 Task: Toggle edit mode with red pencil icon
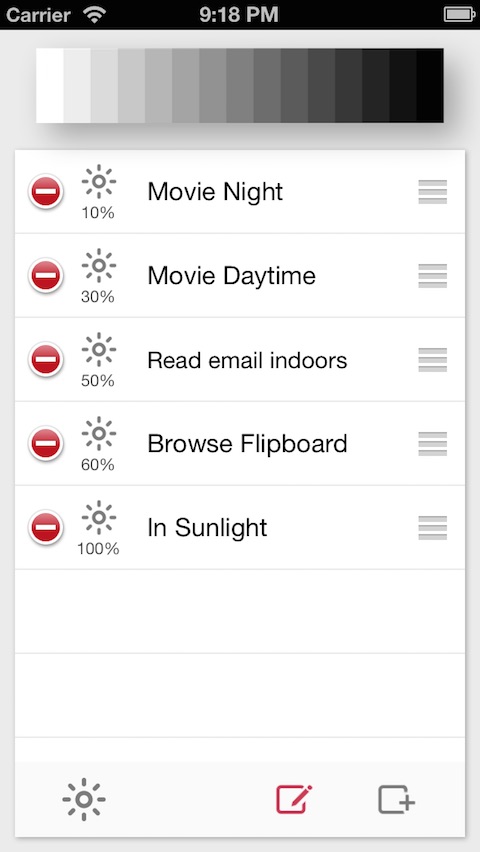click(294, 799)
